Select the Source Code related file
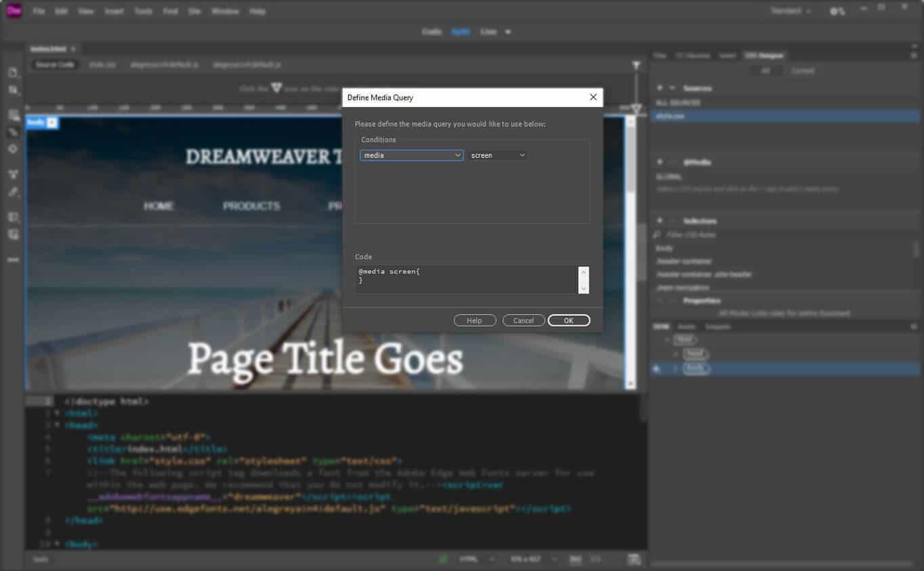The image size is (924, 571). pyautogui.click(x=55, y=64)
